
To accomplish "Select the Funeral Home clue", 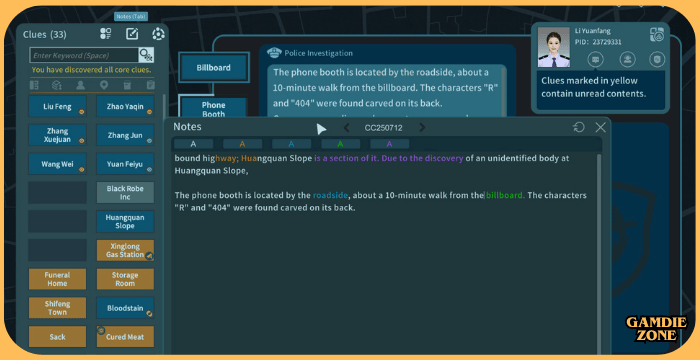I will [x=58, y=279].
